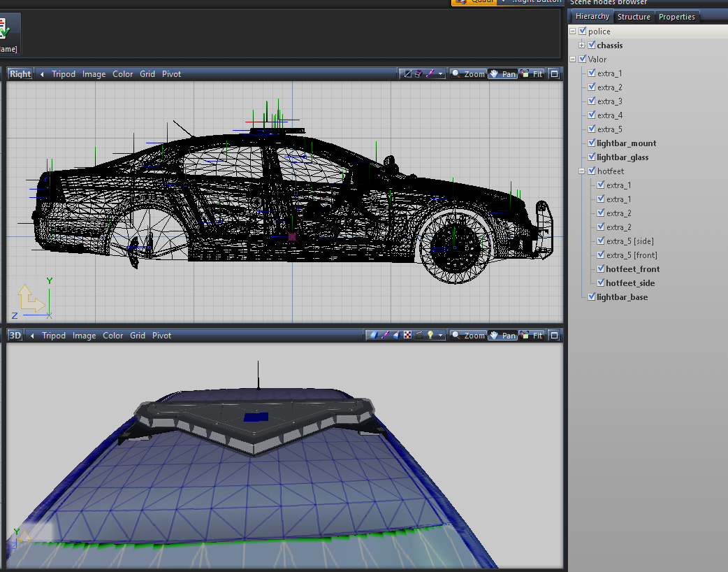Image resolution: width=728 pixels, height=572 pixels.
Task: Open the 3D viewport display options dropdown arrow
Action: coord(441,336)
